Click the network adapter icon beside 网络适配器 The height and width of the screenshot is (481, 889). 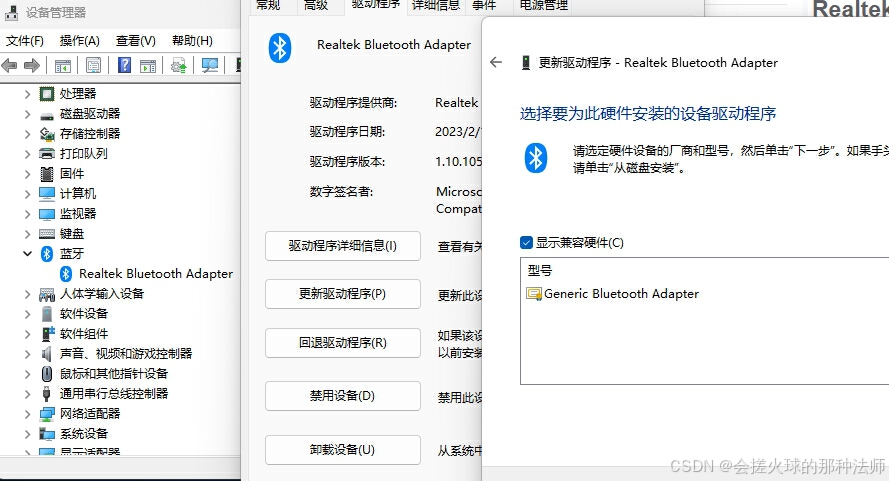47,414
